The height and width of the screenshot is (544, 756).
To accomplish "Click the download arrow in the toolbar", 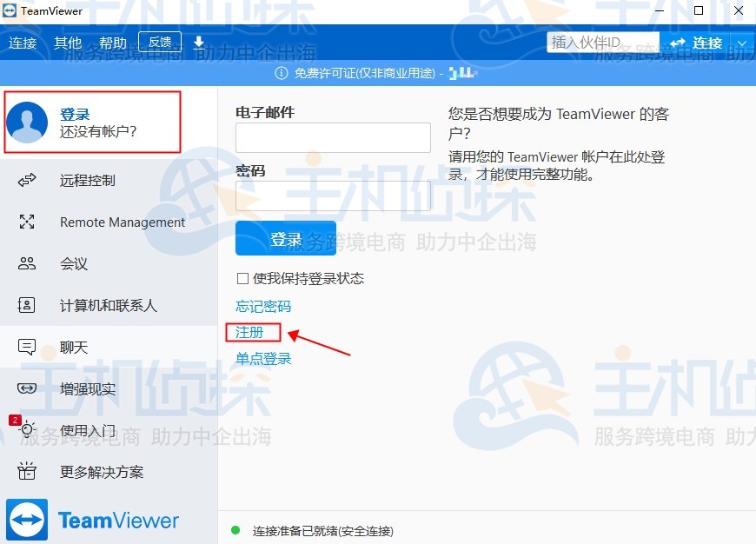I will 200,42.
